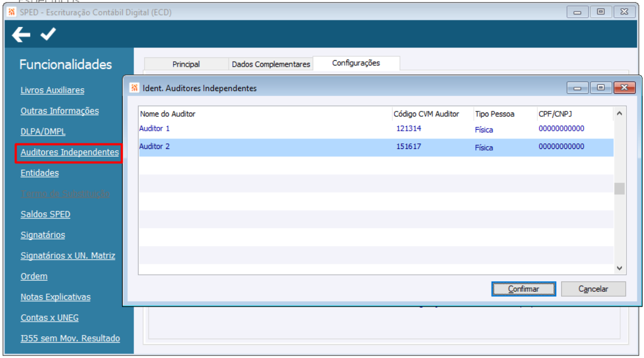Click the scroll down arrow in auditors grid
Screen dimensions: 644x358
(619, 268)
